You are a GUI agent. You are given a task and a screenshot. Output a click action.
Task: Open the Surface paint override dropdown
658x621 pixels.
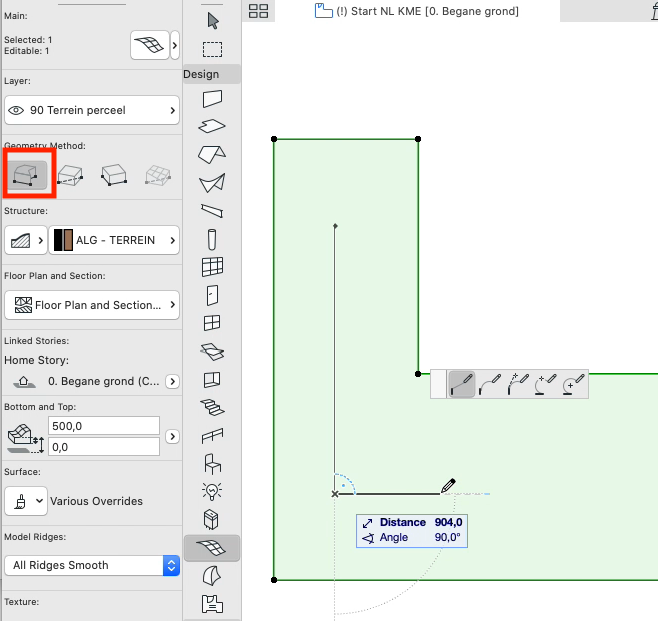pyautogui.click(x=26, y=501)
